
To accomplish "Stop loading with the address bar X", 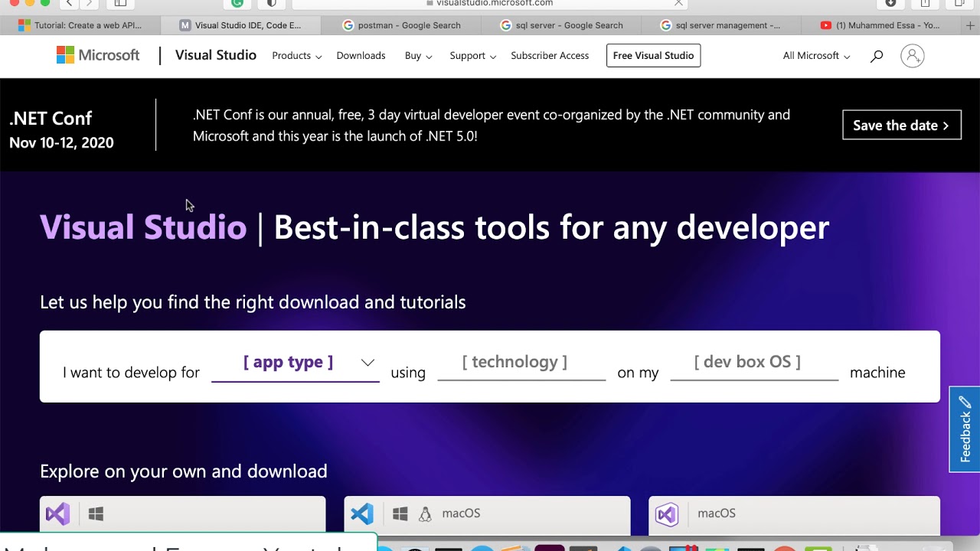I will 678,3.
